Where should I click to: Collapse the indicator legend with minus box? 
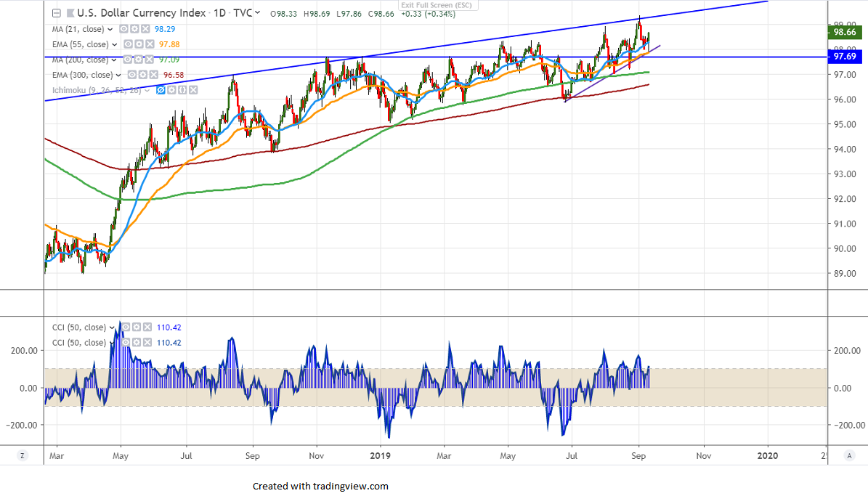click(x=57, y=13)
